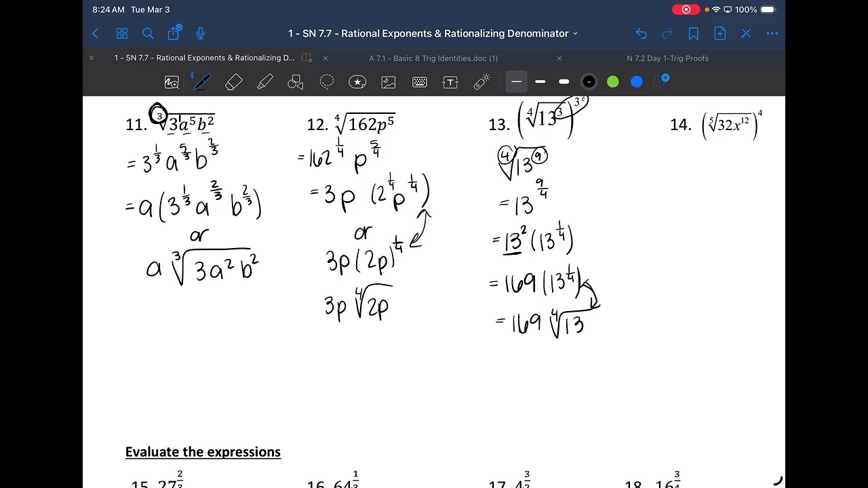
Task: Undo the last stroke
Action: [x=642, y=33]
